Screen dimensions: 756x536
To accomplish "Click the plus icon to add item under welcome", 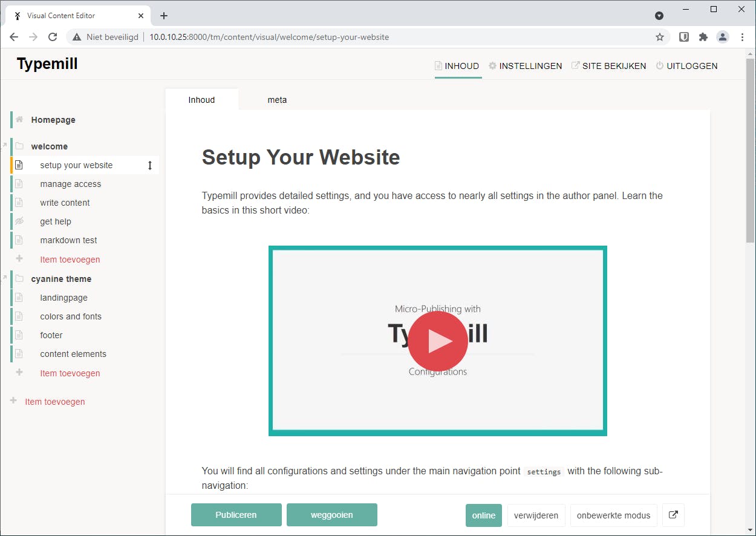I will 19,259.
